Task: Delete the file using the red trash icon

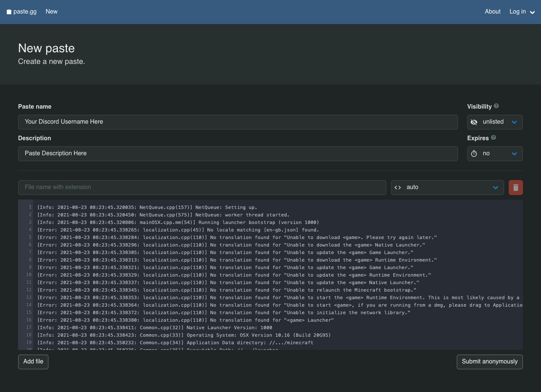Action: [515, 187]
